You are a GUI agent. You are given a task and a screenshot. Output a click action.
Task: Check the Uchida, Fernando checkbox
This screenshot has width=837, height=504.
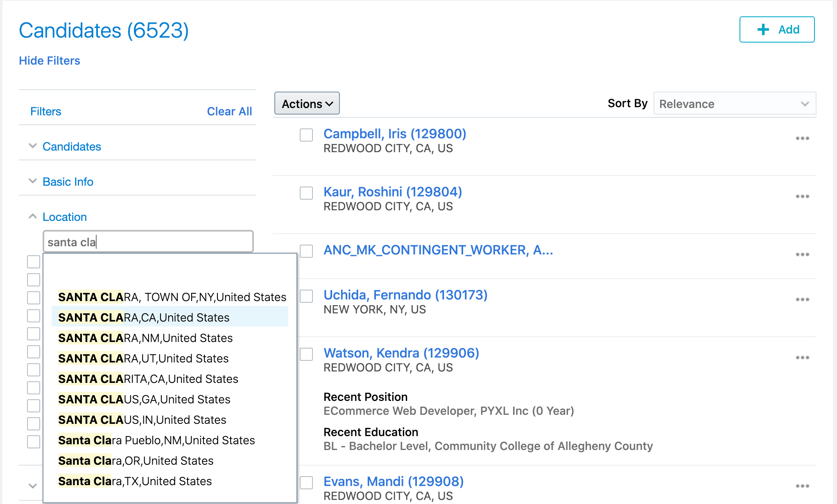306,296
